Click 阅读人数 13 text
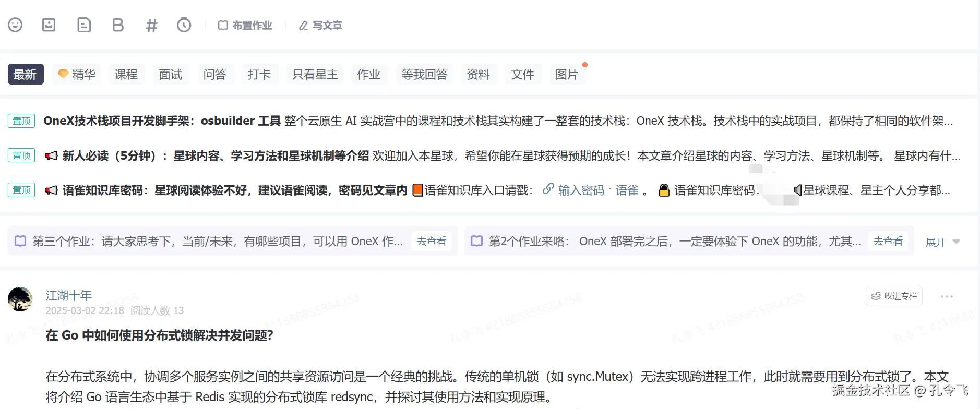The width and height of the screenshot is (980, 409). (x=157, y=310)
